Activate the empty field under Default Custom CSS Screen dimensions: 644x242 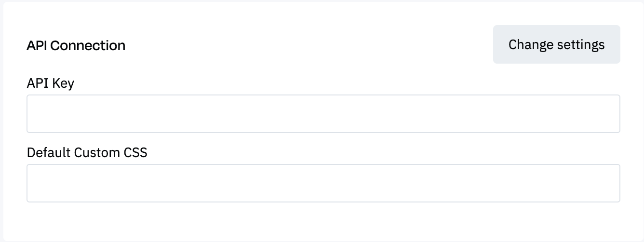pyautogui.click(x=323, y=183)
